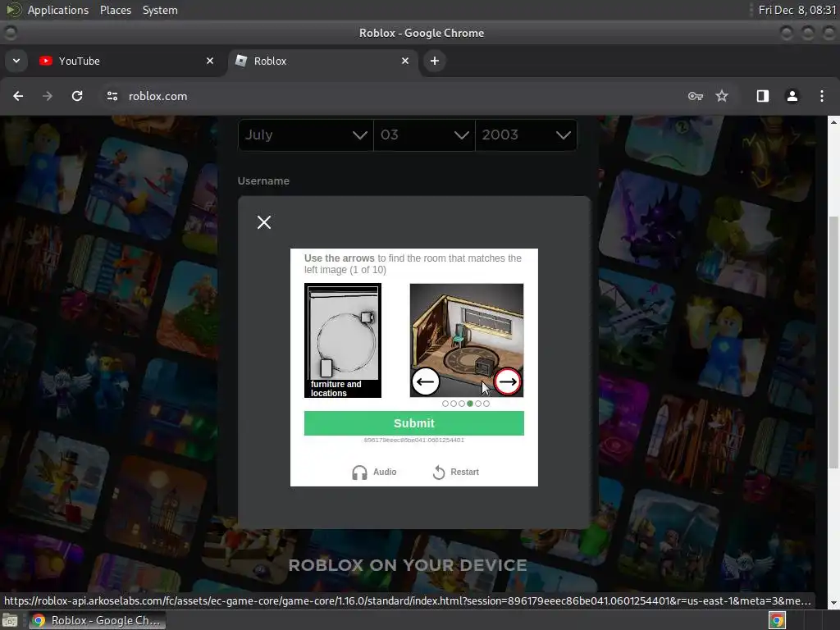This screenshot has width=840, height=630.
Task: View site information icon in address bar
Action: tap(112, 96)
